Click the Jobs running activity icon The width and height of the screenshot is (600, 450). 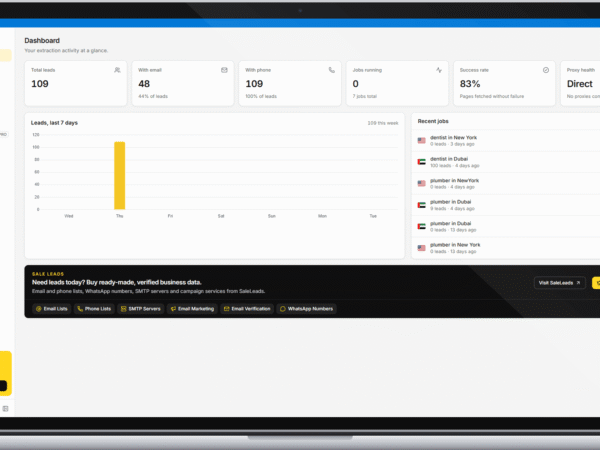pyautogui.click(x=439, y=70)
